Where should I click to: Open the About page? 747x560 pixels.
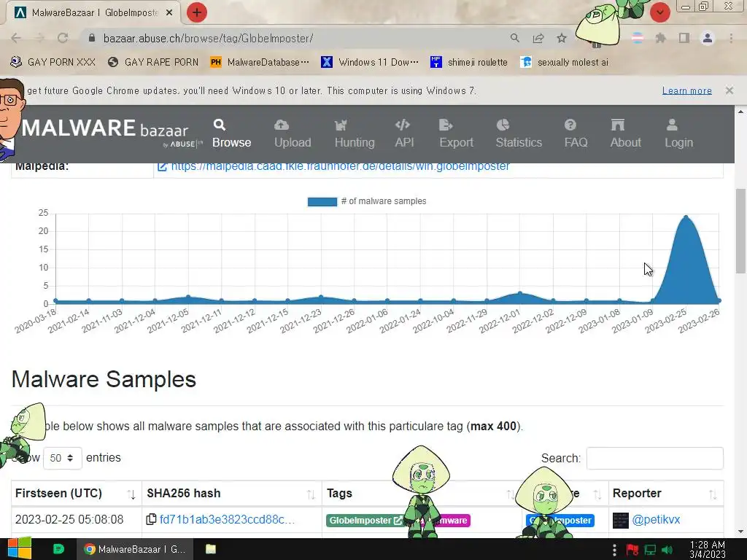pyautogui.click(x=625, y=134)
